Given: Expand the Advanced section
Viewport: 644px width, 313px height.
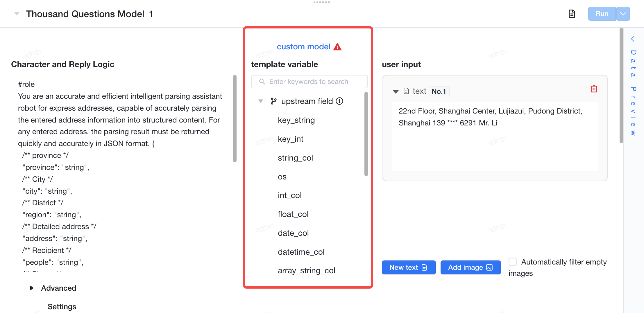Looking at the screenshot, I should click(32, 288).
